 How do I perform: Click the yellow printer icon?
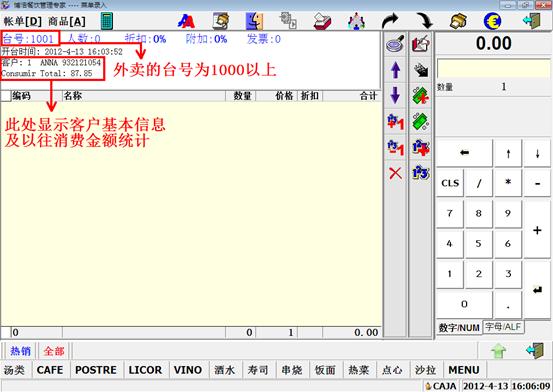click(458, 21)
